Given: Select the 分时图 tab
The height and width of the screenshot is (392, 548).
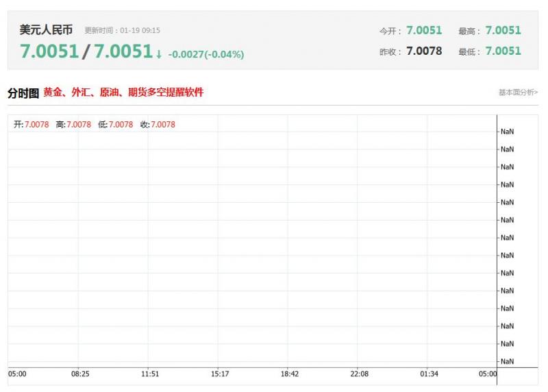Looking at the screenshot, I should tap(23, 93).
